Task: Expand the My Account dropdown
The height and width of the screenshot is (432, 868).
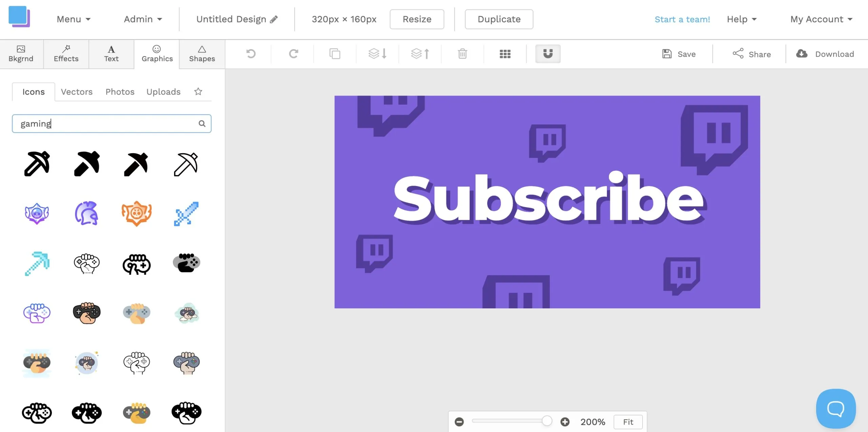Action: [x=821, y=19]
